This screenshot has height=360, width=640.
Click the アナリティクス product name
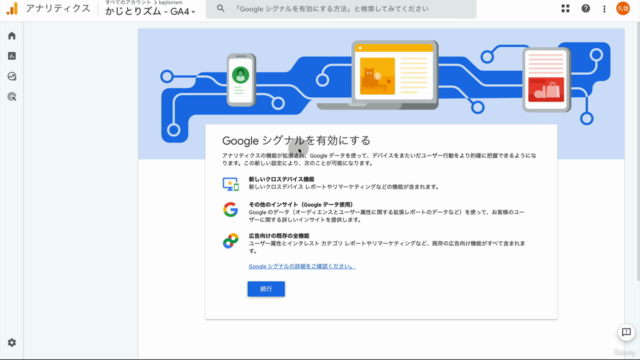pos(58,9)
